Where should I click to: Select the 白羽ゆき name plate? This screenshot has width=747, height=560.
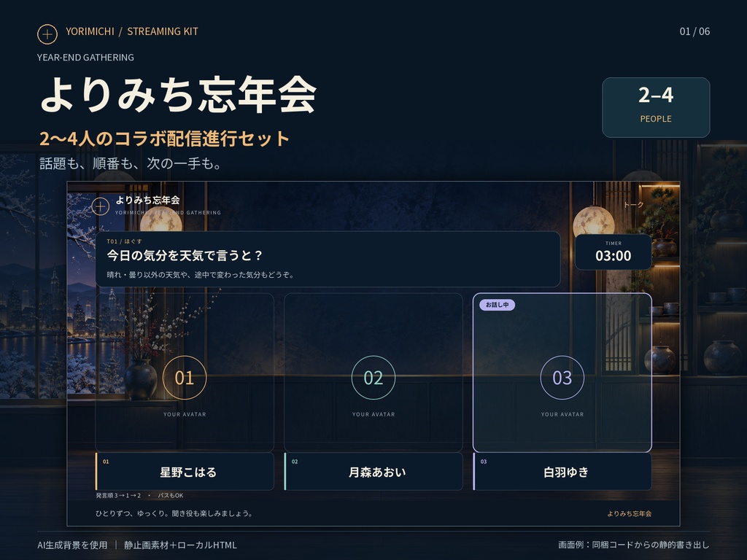pos(562,472)
